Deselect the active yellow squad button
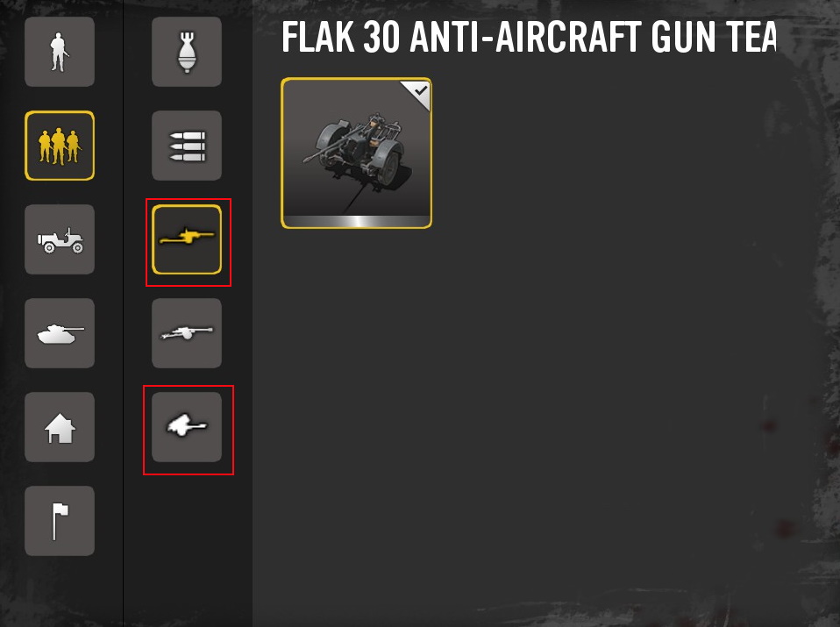The height and width of the screenshot is (627, 840). click(x=60, y=146)
